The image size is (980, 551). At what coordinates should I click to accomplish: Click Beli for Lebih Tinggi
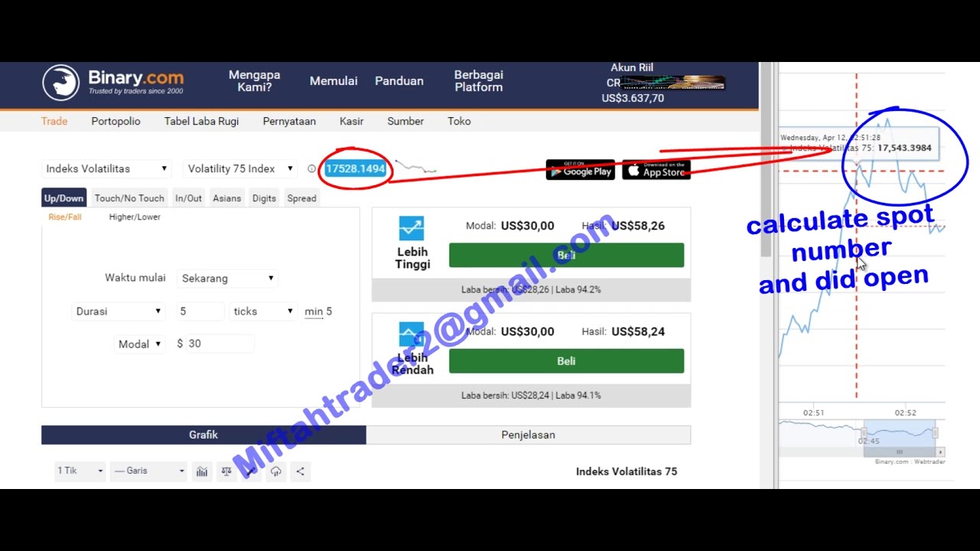click(x=567, y=256)
